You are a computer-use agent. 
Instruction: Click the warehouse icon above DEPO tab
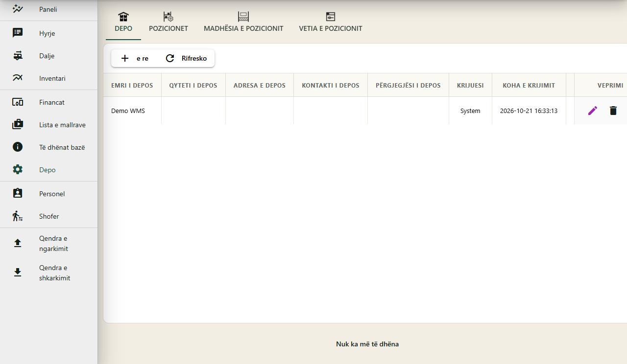pos(123,17)
